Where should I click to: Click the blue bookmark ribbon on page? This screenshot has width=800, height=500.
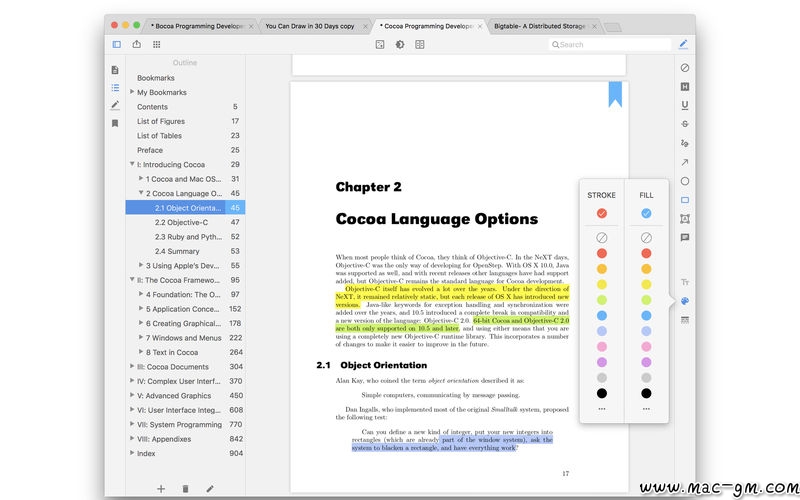click(615, 94)
